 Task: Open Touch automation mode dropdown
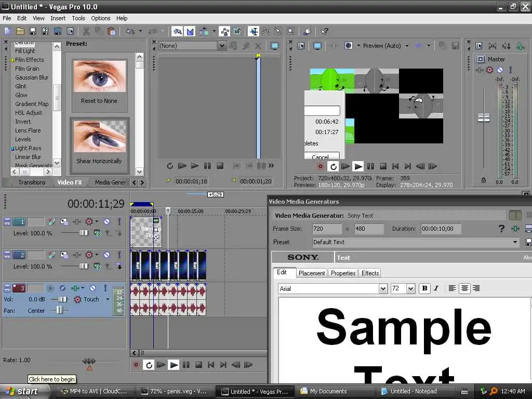pyautogui.click(x=108, y=299)
